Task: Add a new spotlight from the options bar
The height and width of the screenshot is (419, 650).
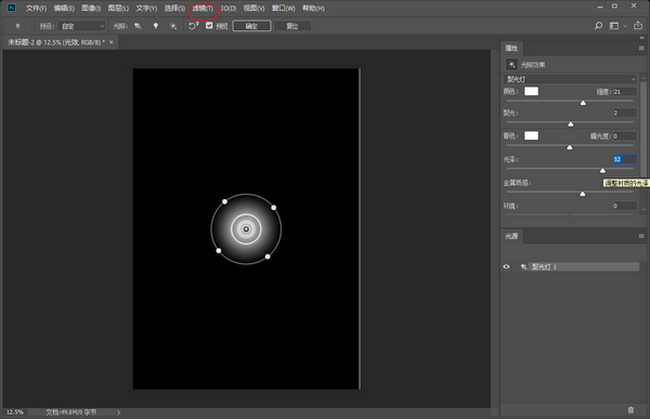Action: point(137,26)
